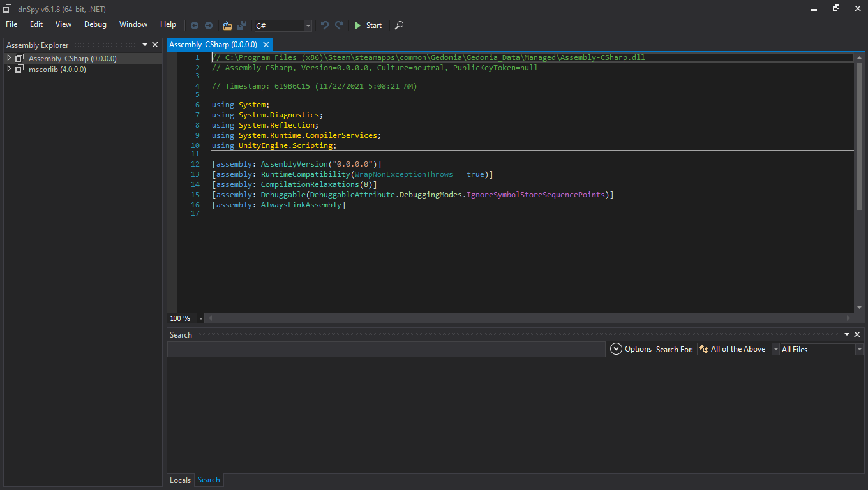Close the Assembly Explorer panel
This screenshot has width=868, height=490.
click(155, 45)
